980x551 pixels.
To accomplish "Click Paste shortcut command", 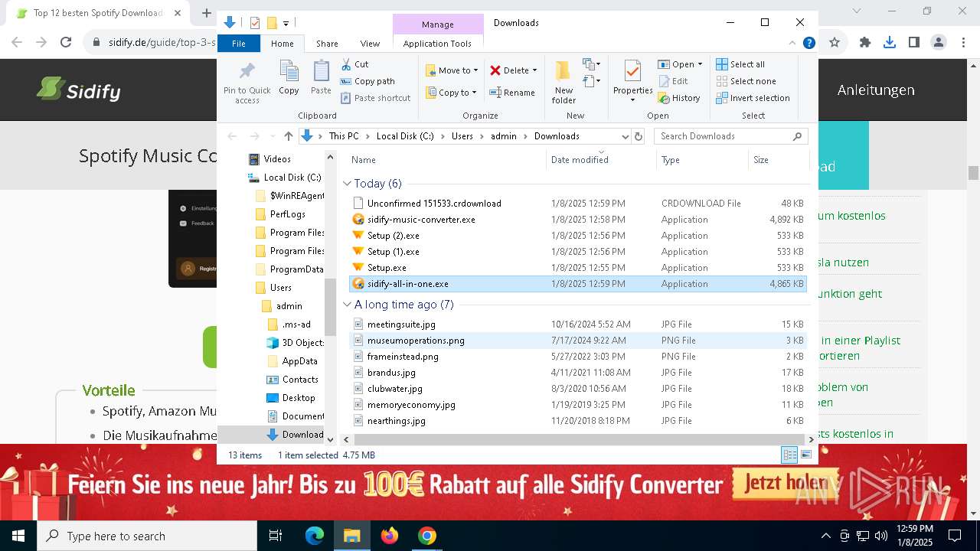I will pyautogui.click(x=375, y=98).
